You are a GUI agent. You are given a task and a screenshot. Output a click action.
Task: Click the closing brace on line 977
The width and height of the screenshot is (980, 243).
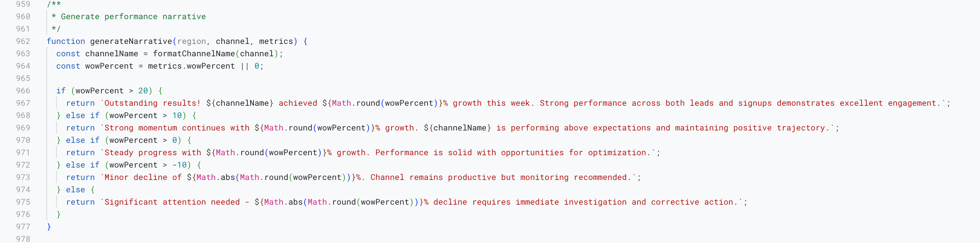point(49,227)
